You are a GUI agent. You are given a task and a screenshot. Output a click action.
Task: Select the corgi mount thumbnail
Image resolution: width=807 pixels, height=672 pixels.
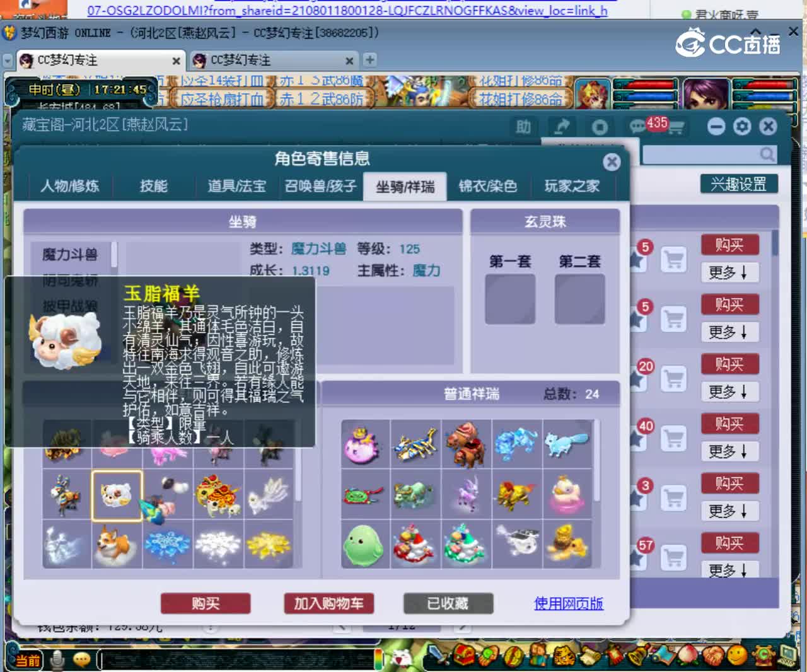(117, 545)
